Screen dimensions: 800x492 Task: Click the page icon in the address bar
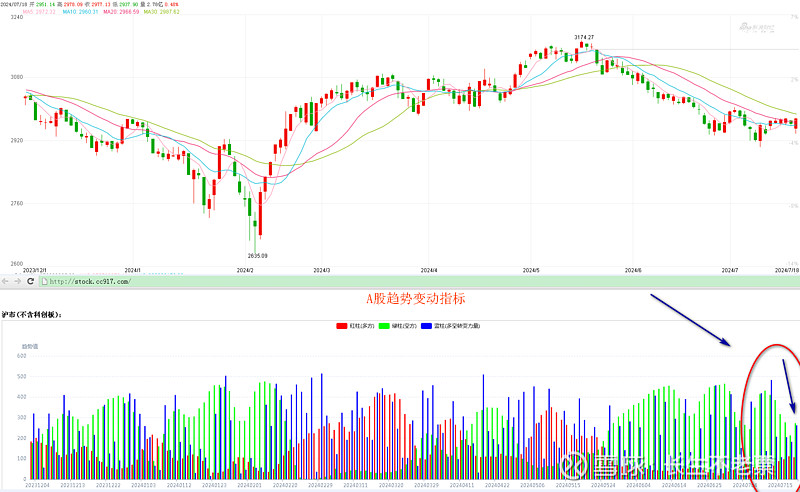coord(42,282)
